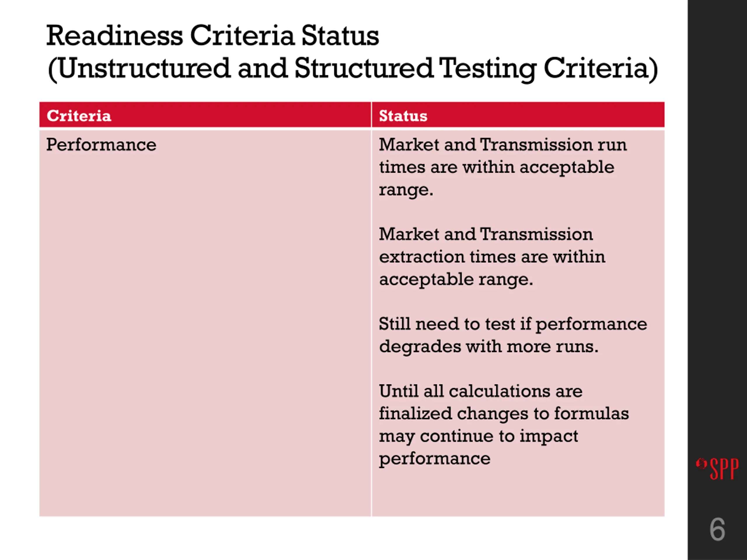Click the text Still need to test if performance
Image resolution: width=747 pixels, height=560 pixels.
click(x=513, y=324)
